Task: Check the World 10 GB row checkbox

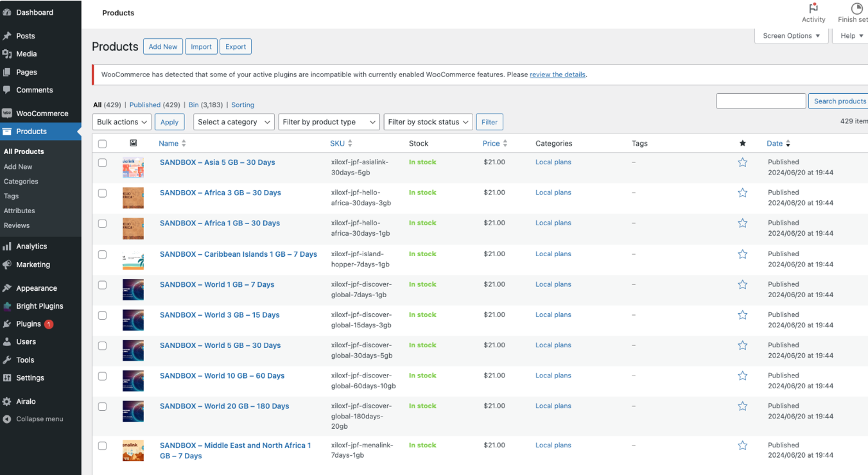Action: pyautogui.click(x=102, y=376)
